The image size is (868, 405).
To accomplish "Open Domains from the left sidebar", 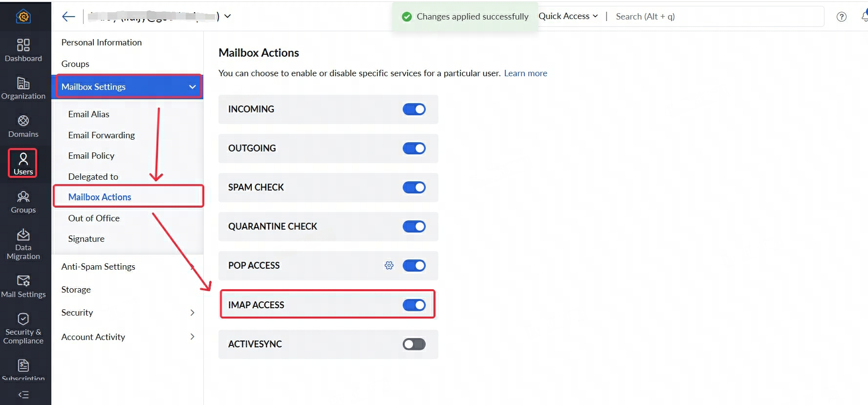I will point(23,126).
